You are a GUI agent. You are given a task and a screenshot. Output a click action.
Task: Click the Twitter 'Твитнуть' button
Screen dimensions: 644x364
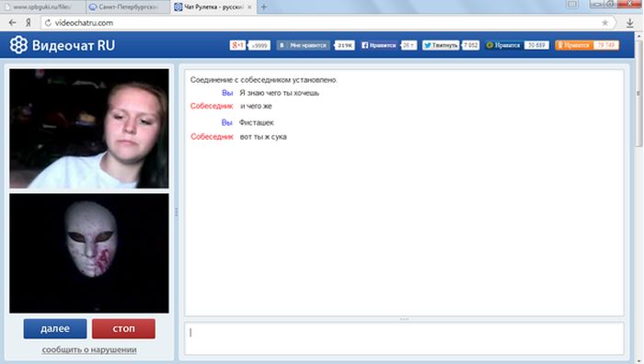coord(441,45)
